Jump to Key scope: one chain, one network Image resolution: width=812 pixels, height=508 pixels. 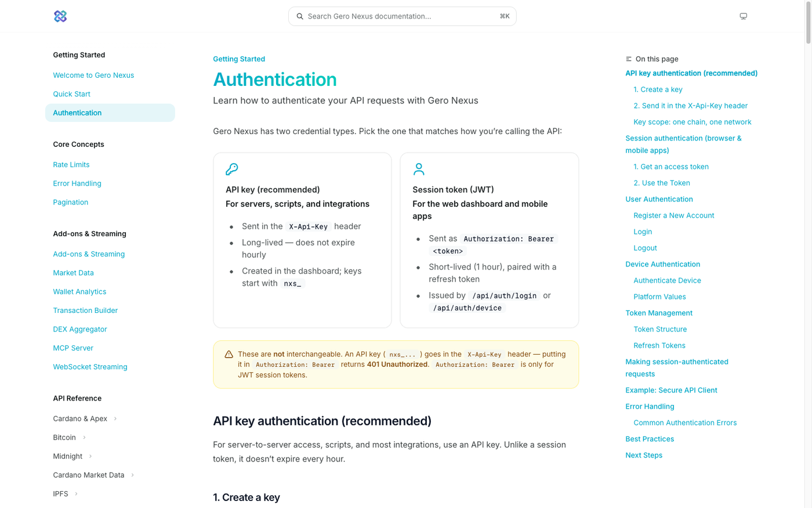pos(692,122)
